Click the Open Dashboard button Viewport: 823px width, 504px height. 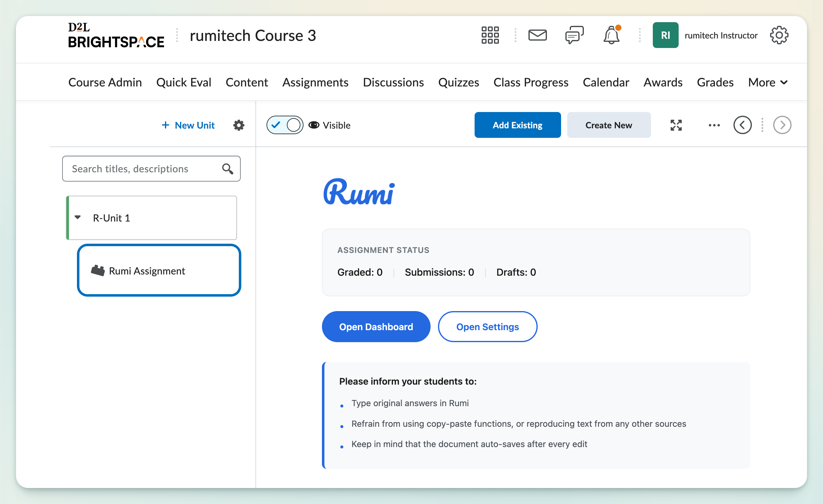point(376,326)
